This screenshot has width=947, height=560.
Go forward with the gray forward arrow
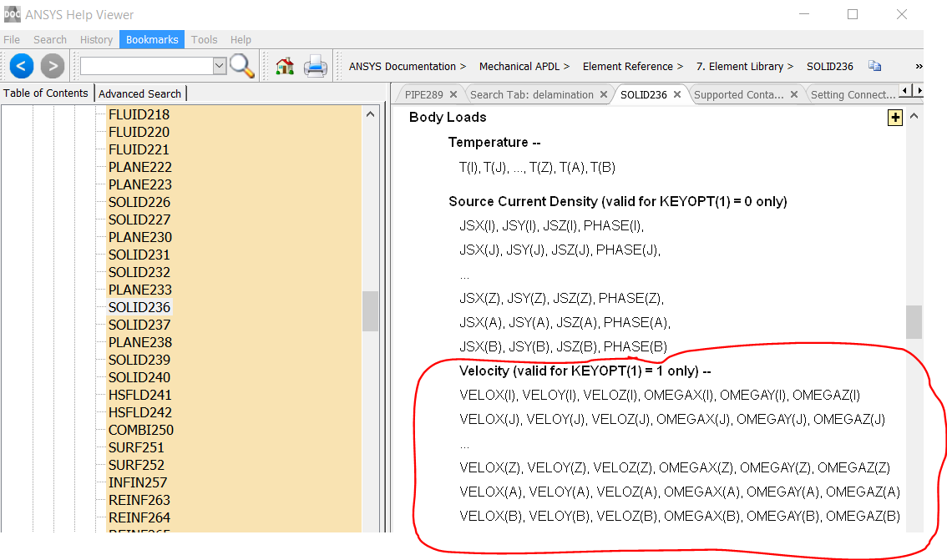(x=53, y=66)
